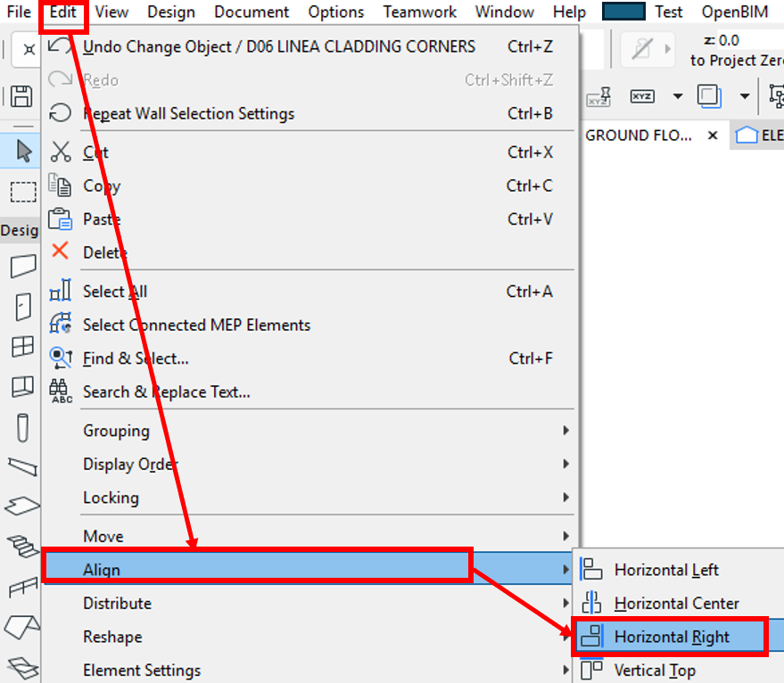
Task: Click the Copy documents icon
Action: pos(60,185)
